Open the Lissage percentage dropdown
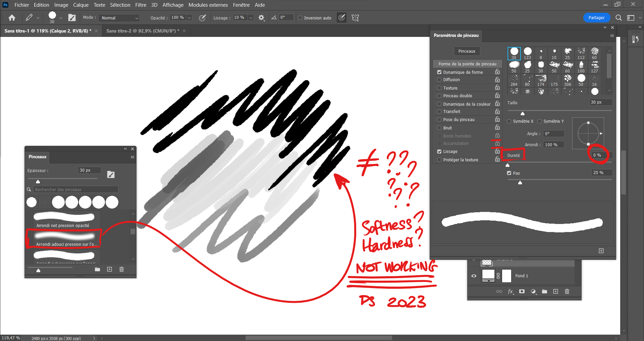The width and height of the screenshot is (644, 341). pyautogui.click(x=251, y=17)
